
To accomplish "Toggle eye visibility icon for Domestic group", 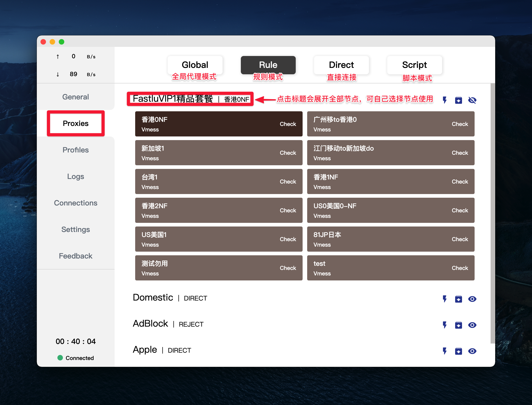I will click(x=472, y=299).
